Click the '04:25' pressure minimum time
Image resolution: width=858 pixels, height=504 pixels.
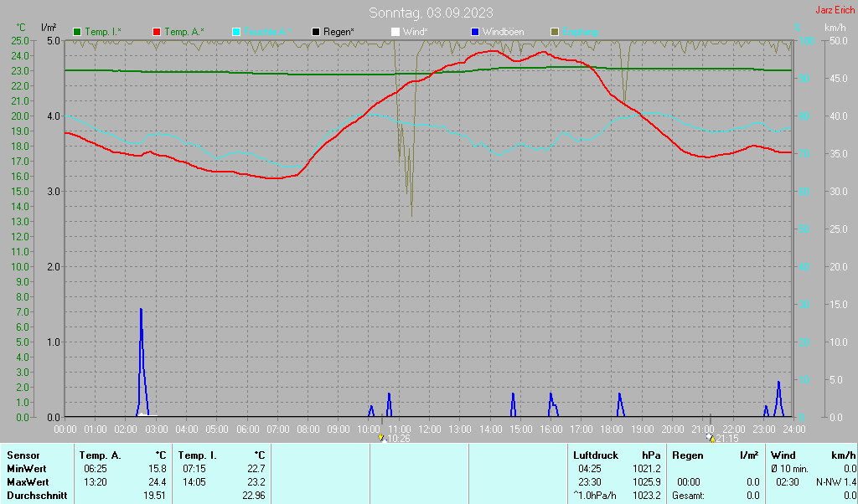click(589, 469)
